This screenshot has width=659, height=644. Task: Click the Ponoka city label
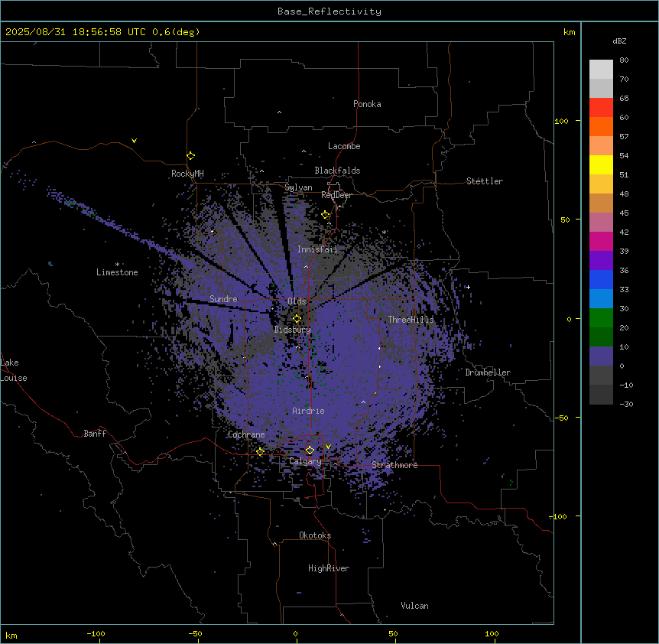pyautogui.click(x=367, y=104)
